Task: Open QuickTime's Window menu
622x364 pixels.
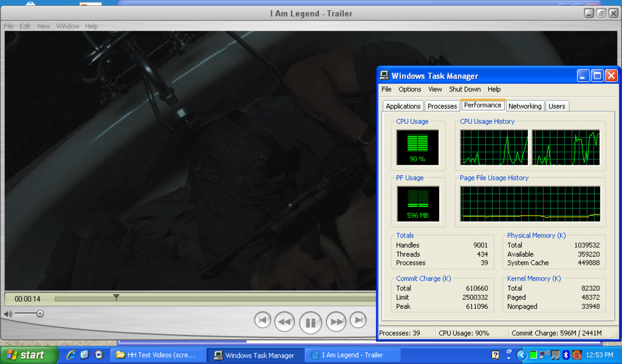Action: pyautogui.click(x=68, y=26)
